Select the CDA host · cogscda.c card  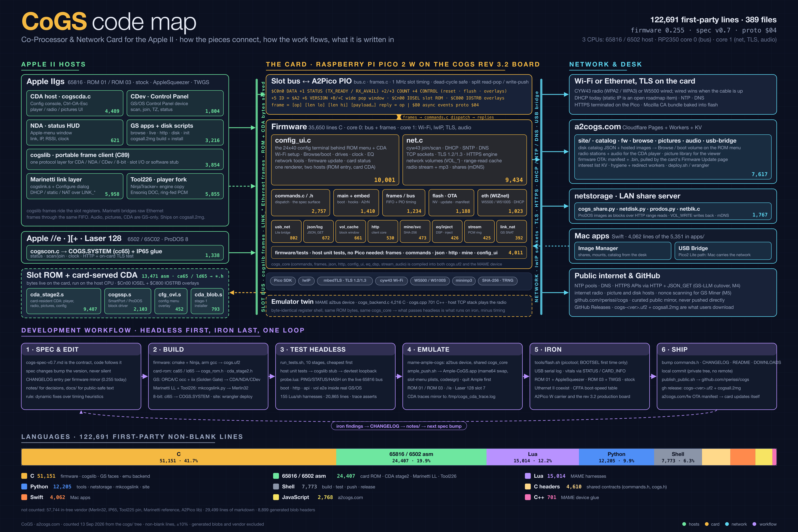[75, 103]
